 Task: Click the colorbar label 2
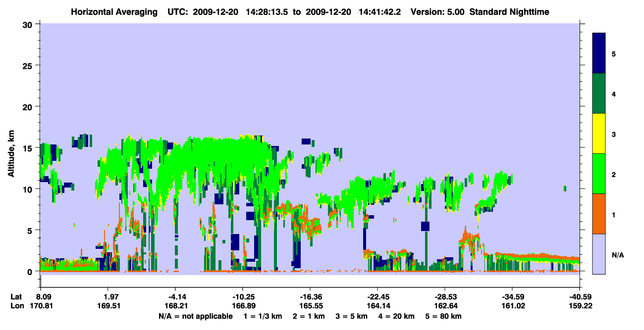613,174
